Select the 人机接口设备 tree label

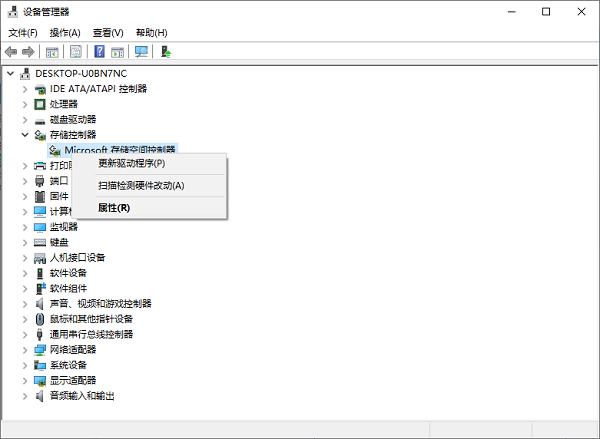pyautogui.click(x=78, y=258)
